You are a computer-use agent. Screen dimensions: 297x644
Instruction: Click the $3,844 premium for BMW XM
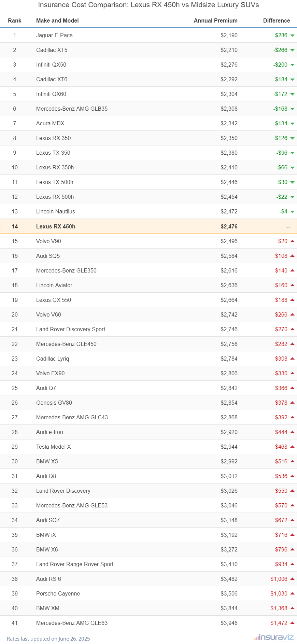coord(229,608)
